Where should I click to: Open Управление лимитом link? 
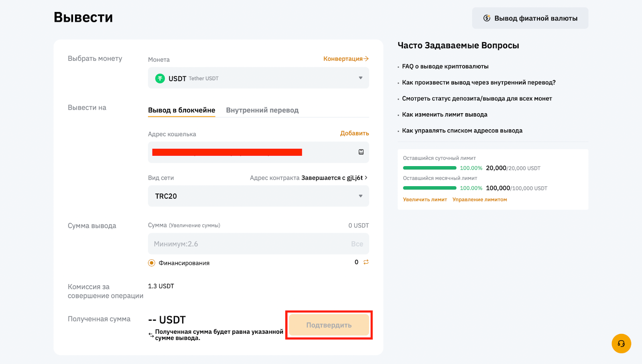(x=480, y=199)
